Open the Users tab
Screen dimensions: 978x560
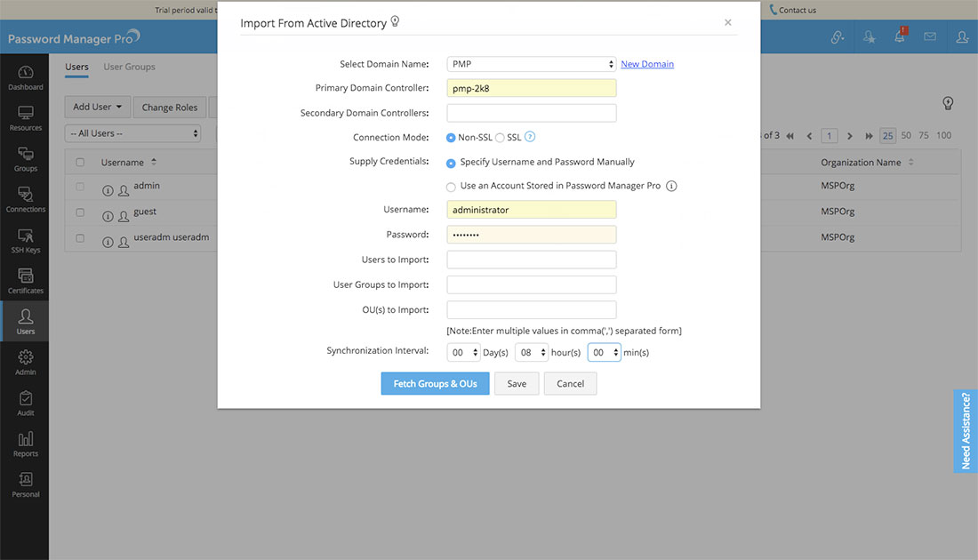(76, 67)
